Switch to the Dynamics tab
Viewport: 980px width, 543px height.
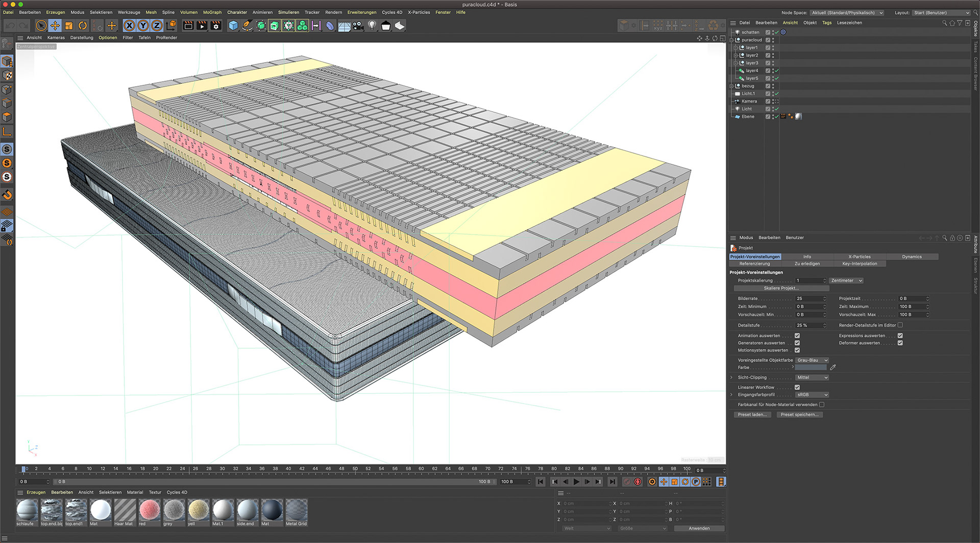tap(912, 256)
